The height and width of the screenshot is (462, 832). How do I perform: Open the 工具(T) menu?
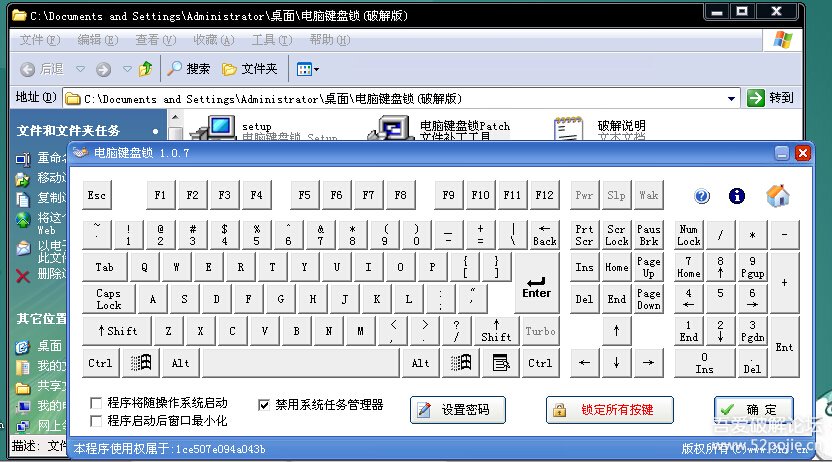(x=270, y=40)
